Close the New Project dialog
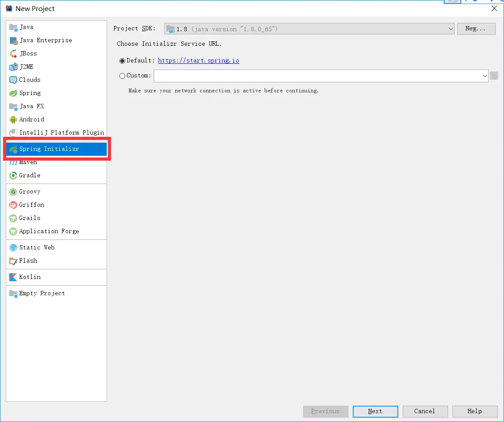Image resolution: width=504 pixels, height=422 pixels. 494,8
